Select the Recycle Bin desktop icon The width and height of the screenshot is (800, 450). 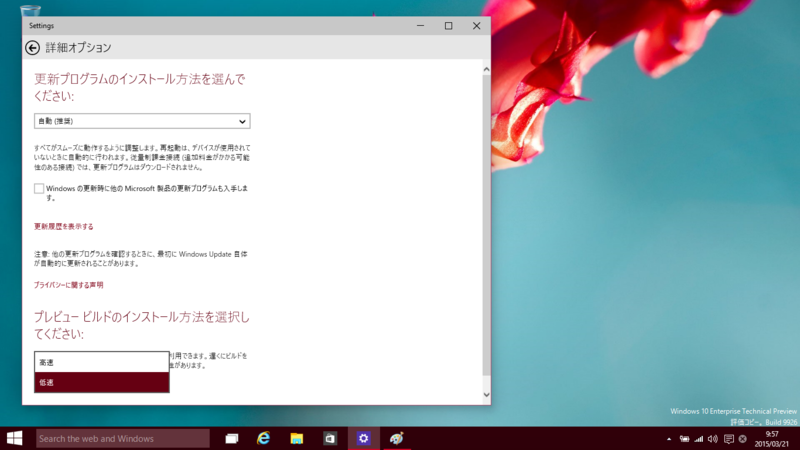(x=30, y=10)
